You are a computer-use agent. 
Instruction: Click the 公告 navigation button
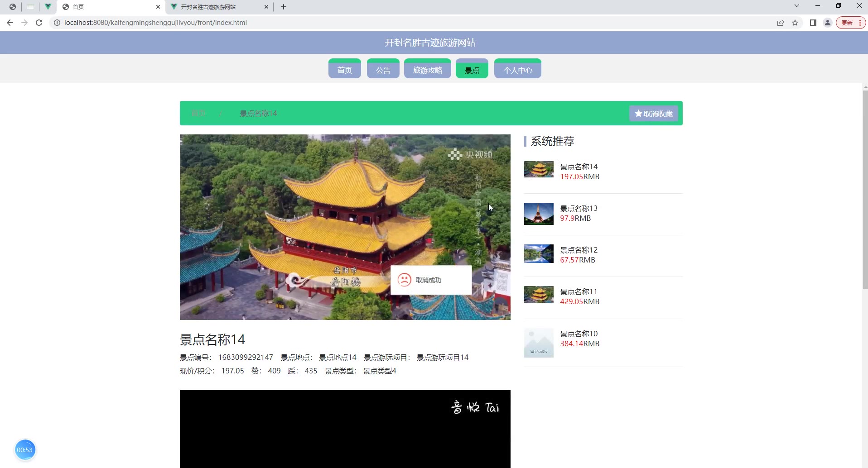383,69
